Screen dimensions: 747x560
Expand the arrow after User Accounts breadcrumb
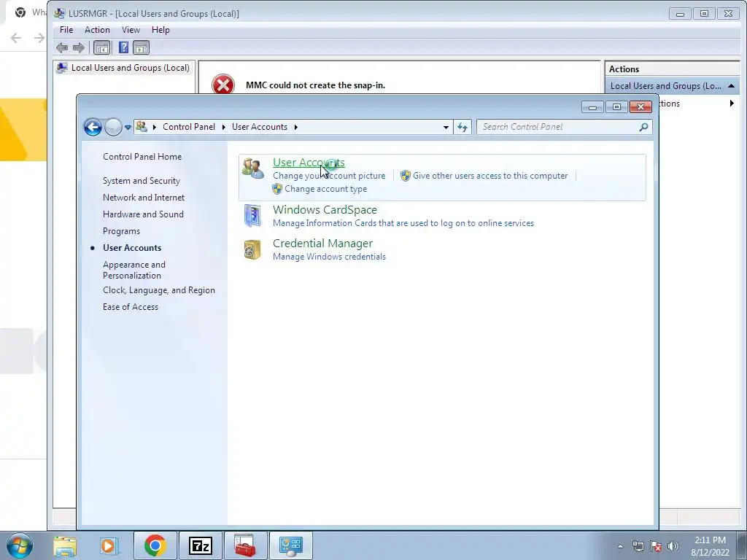coord(296,127)
